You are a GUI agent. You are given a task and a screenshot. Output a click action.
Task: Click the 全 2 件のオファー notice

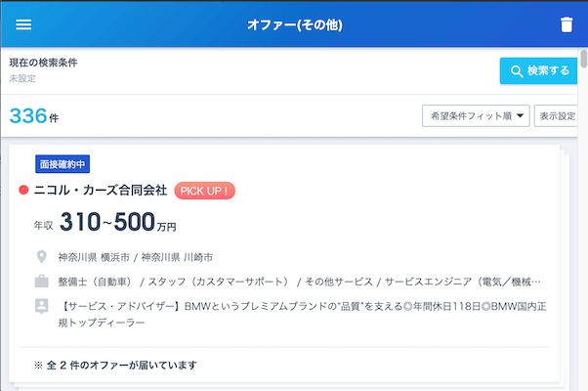point(115,366)
